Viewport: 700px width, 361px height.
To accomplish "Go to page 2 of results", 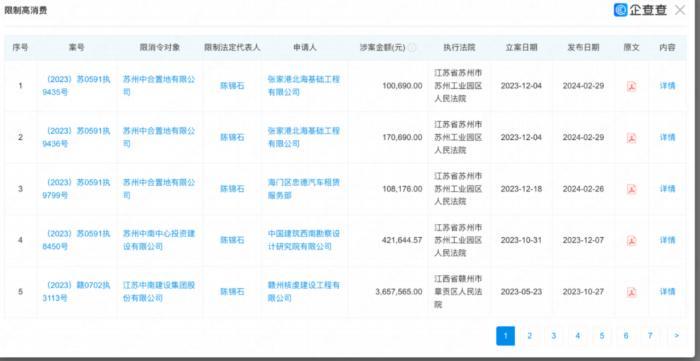I will click(x=529, y=336).
